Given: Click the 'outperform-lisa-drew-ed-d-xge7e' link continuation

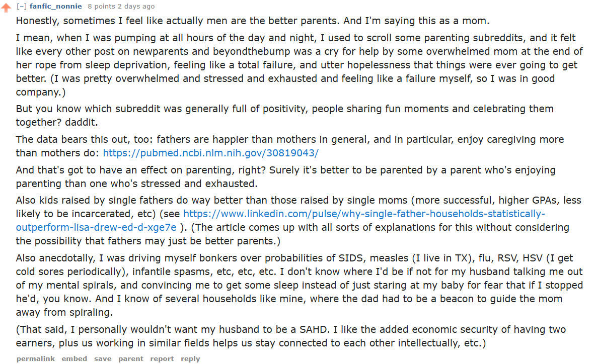Looking at the screenshot, I should 96,227.
